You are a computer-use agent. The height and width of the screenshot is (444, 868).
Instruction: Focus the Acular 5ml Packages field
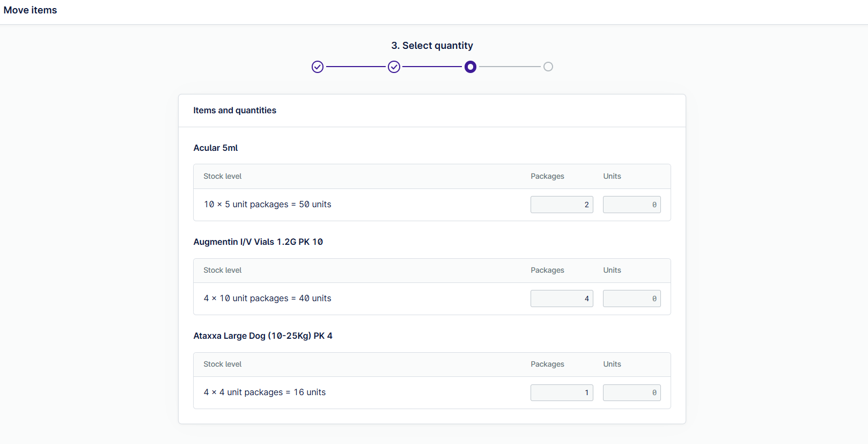point(562,205)
